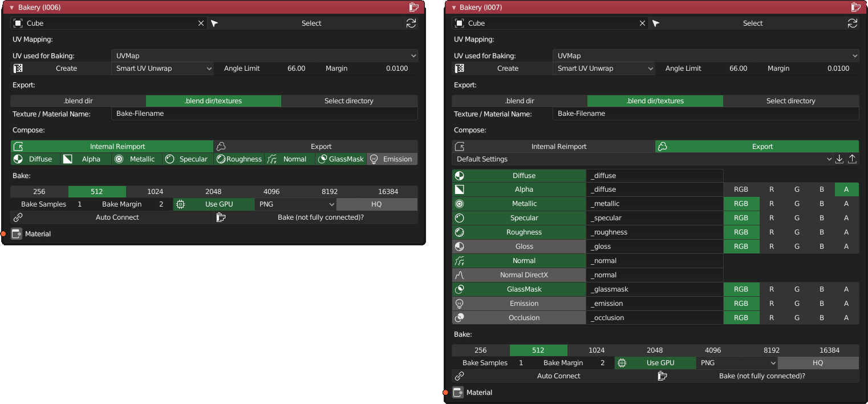This screenshot has height=404, width=868.
Task: Click the bake icon in the Bakery (I007) header
Action: pos(855,7)
